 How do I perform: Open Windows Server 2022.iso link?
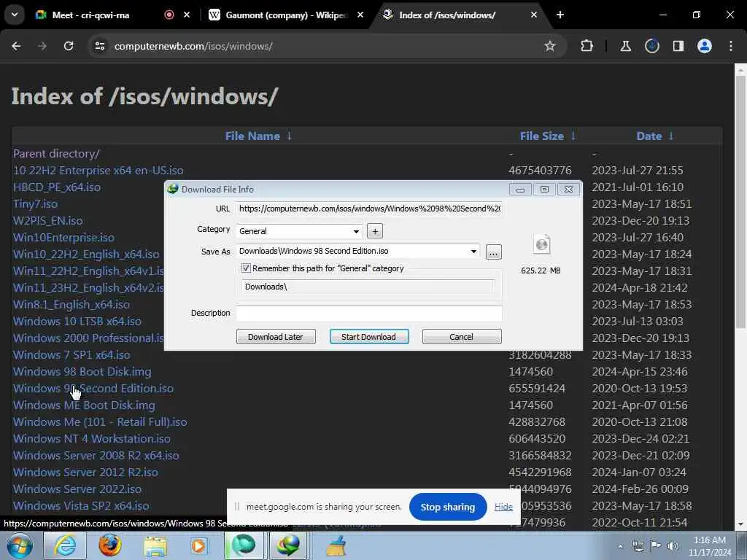pos(77,489)
